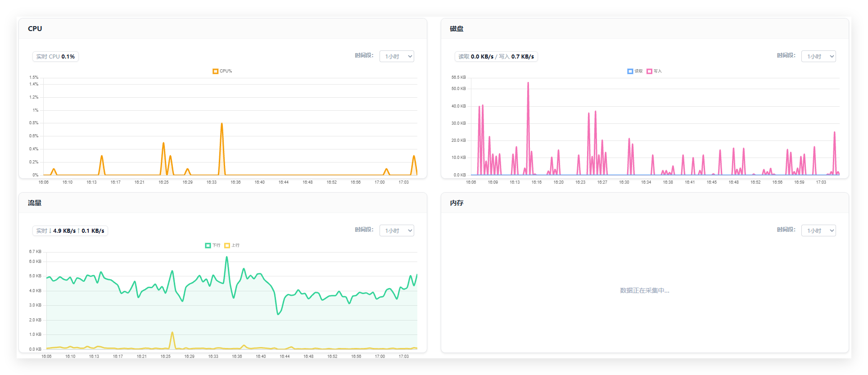Viewport: 868px width, 375px height.
Task: Click the 时间段 label in CPU panel
Action: (x=364, y=55)
